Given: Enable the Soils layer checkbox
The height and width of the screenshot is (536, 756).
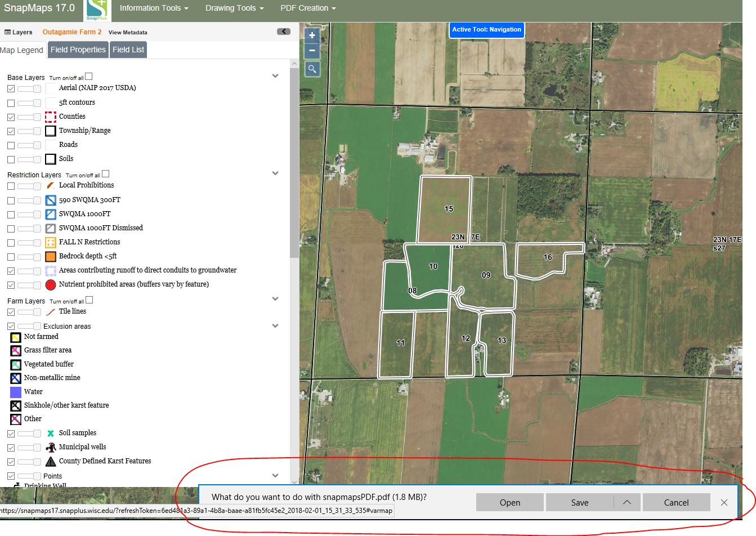Looking at the screenshot, I should click(11, 160).
